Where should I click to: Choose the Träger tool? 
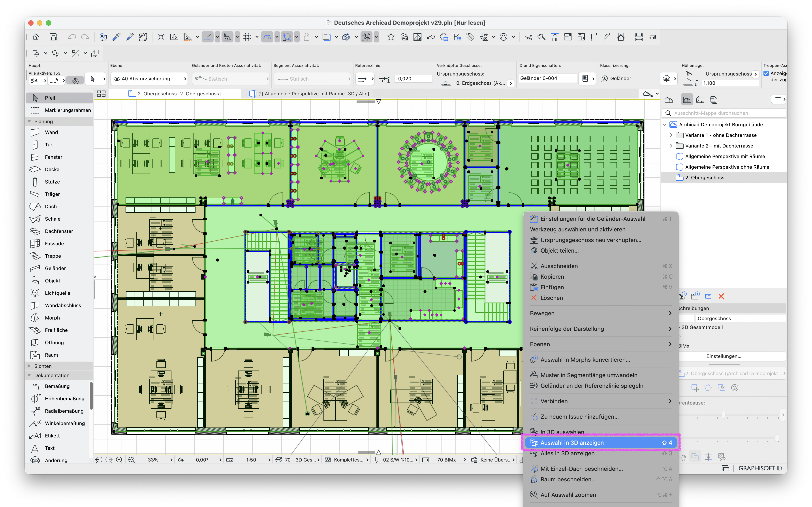pos(59,194)
